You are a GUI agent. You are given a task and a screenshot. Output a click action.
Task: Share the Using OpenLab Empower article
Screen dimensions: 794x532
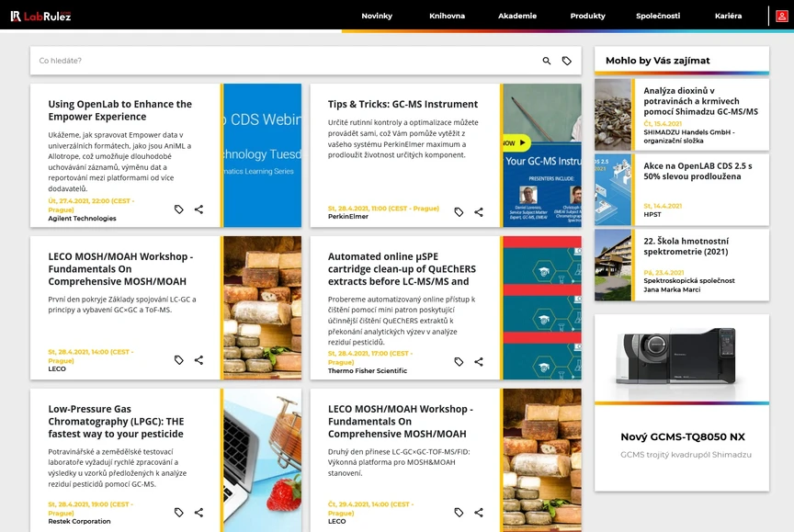point(198,209)
